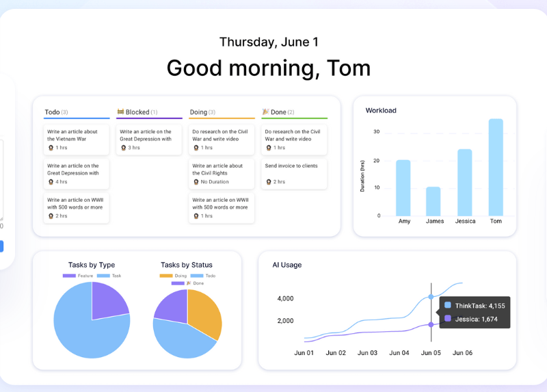Select the Doing column header
Screen dimensions: 547x392
(198, 112)
